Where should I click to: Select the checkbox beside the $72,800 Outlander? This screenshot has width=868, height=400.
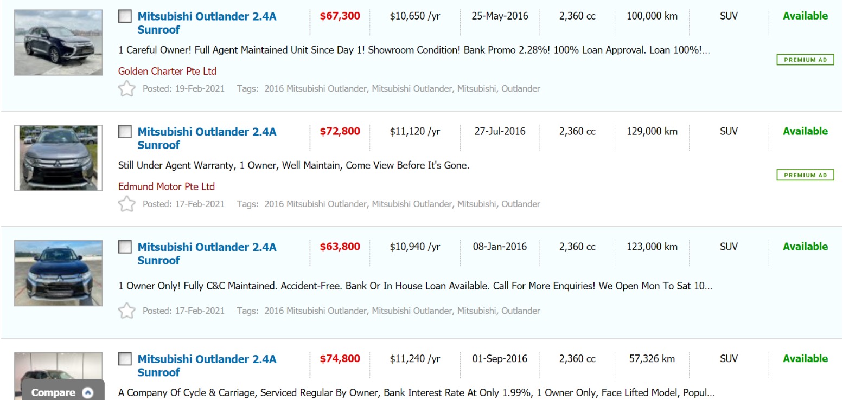click(x=125, y=132)
